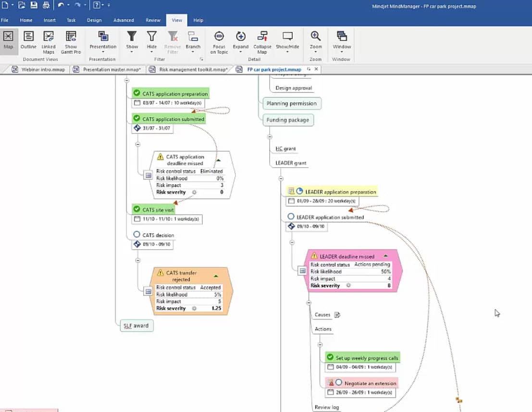Switch to the Task ribbon tab
This screenshot has width=532, height=412.
click(x=71, y=20)
